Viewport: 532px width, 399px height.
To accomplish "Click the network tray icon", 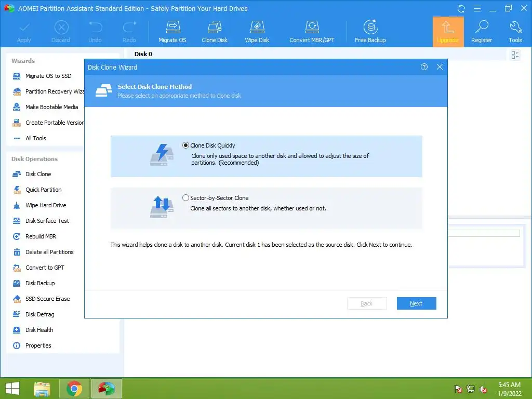I will pos(471,389).
